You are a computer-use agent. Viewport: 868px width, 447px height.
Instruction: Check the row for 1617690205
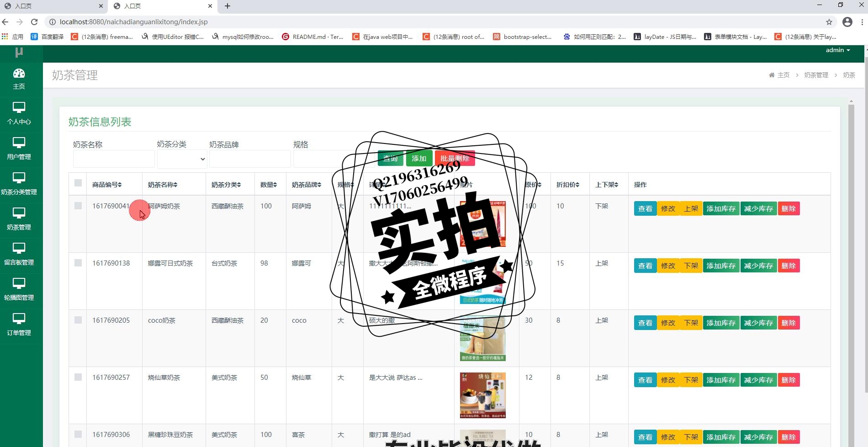coord(78,320)
